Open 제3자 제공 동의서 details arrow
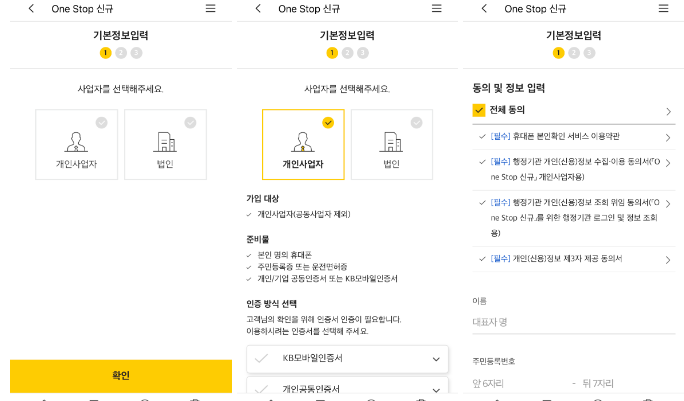This screenshot has width=684, height=401. [x=668, y=260]
